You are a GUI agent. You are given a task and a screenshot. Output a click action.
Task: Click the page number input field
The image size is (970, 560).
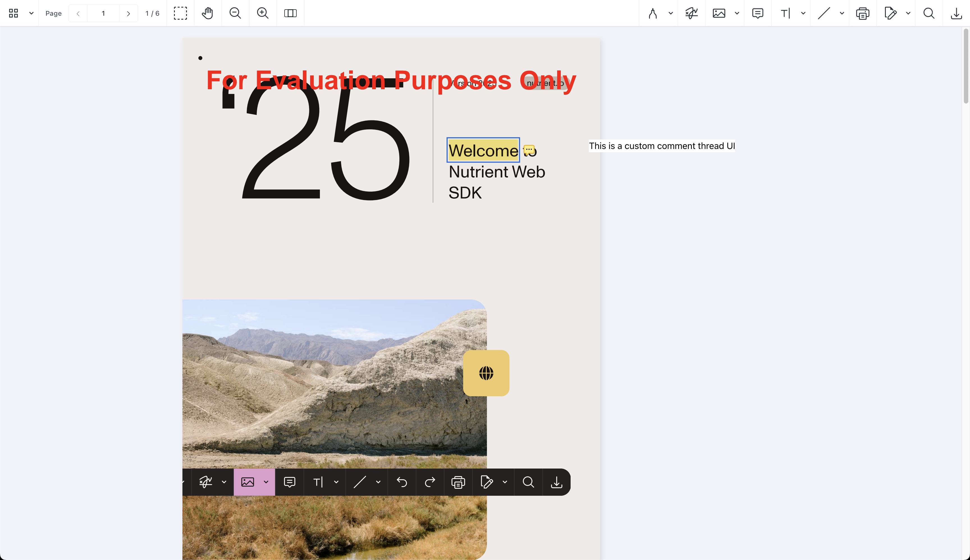pos(103,13)
